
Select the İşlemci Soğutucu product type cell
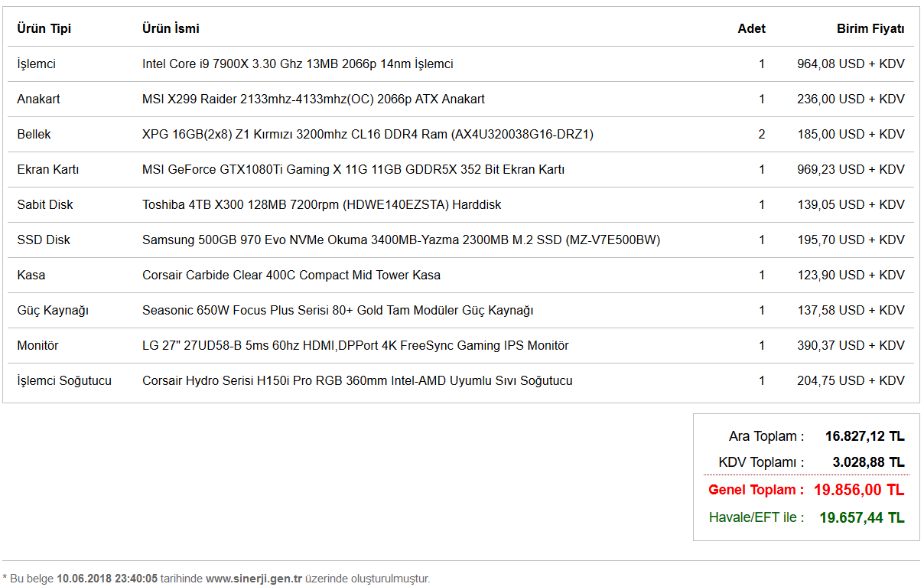(x=64, y=380)
